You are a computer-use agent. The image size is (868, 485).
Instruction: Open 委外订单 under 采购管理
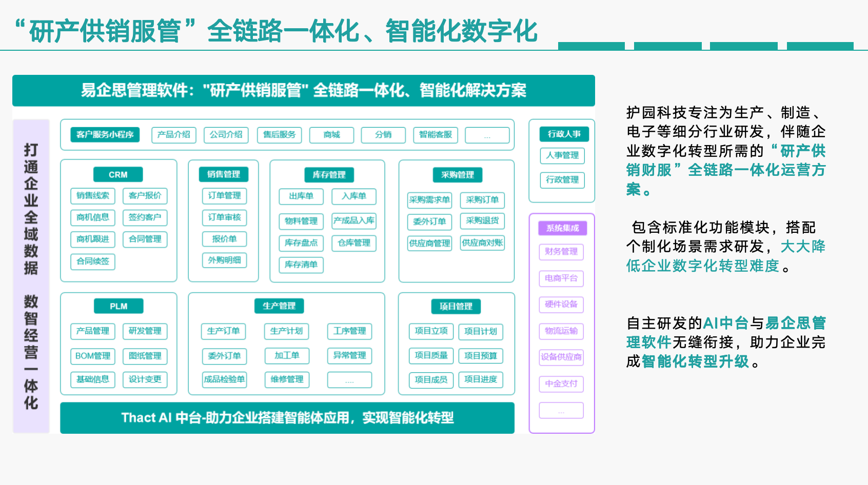(430, 222)
